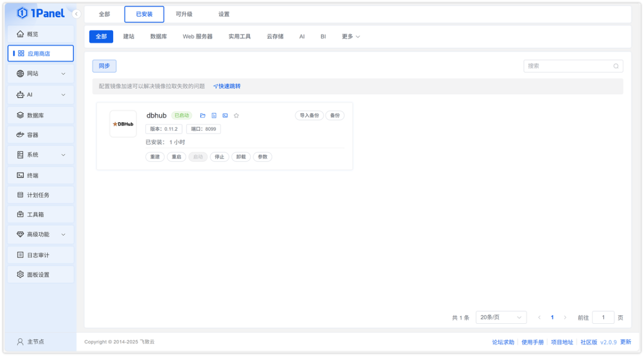
Task: View dbhub logs via the file icon
Action: coord(214,115)
